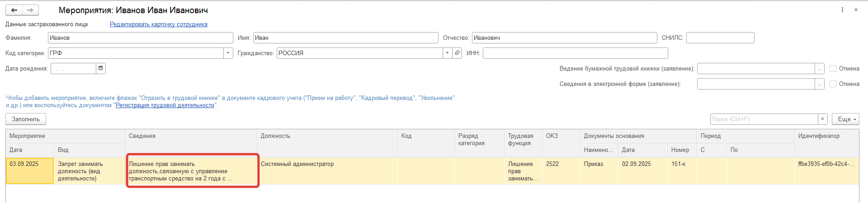Click the back navigation arrow
Screen dimensions: 868x203
[14, 10]
